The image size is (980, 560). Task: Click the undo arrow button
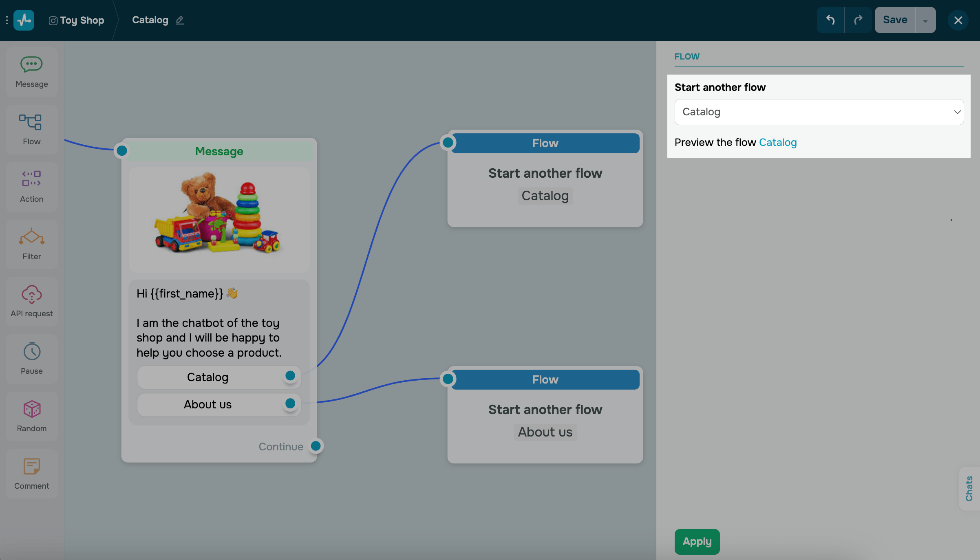tap(830, 20)
